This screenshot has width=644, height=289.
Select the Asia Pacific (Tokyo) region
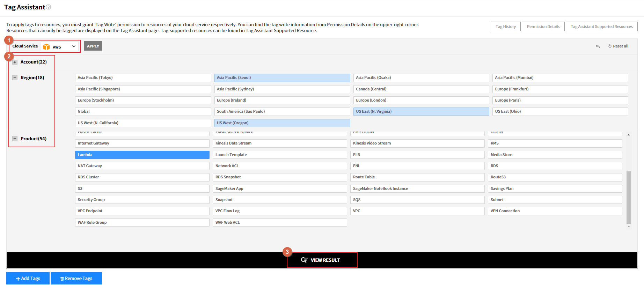[143, 78]
